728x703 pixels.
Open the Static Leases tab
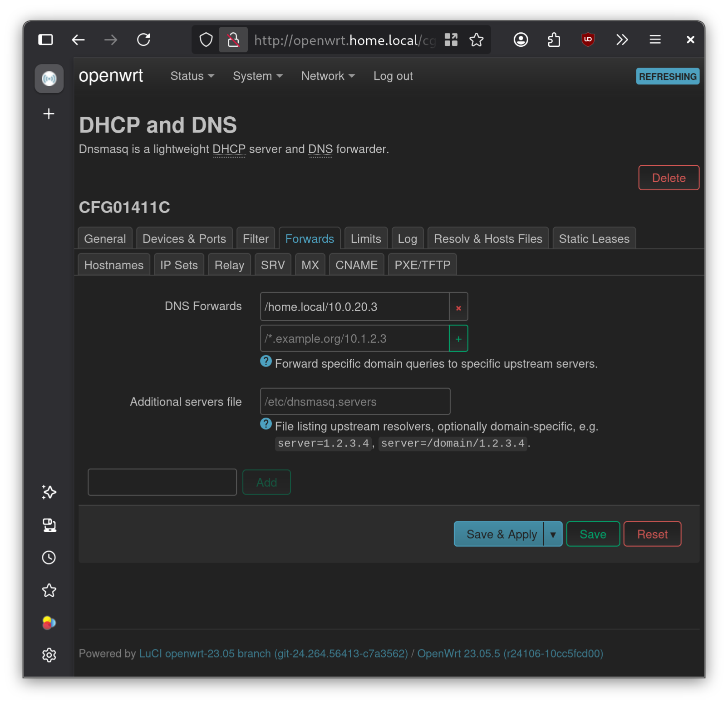[594, 239]
